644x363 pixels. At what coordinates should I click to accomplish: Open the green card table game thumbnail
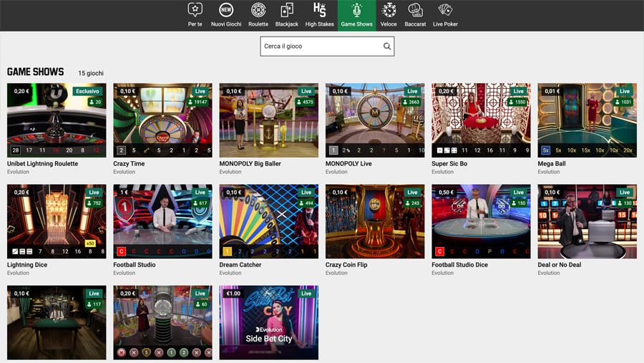(57, 323)
